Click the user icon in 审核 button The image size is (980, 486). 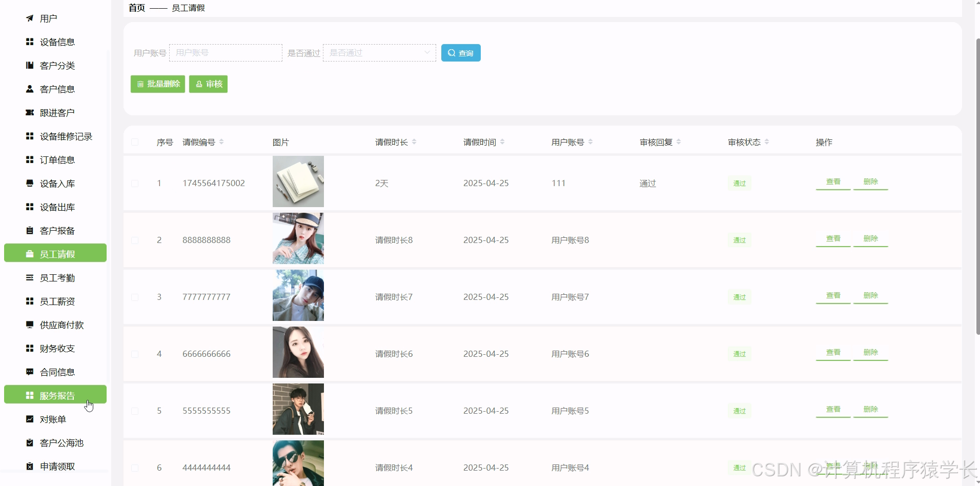click(199, 84)
